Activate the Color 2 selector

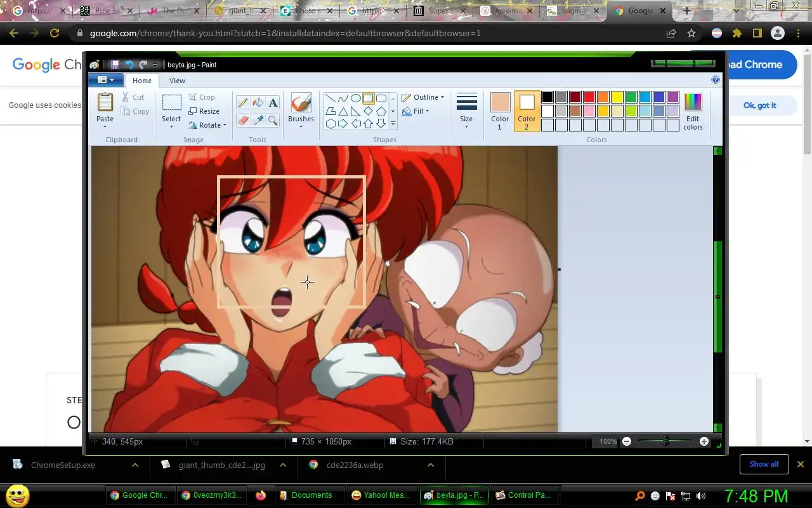[527, 112]
